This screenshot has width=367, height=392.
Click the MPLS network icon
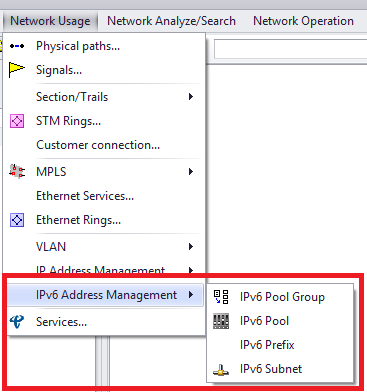pos(17,171)
